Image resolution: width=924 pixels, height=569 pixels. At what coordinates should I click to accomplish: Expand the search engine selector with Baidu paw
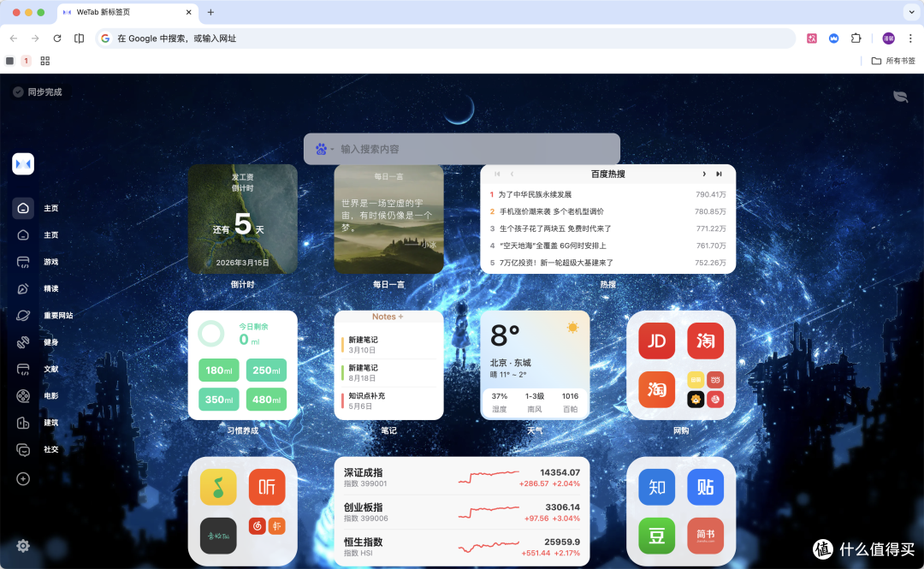[x=325, y=149]
